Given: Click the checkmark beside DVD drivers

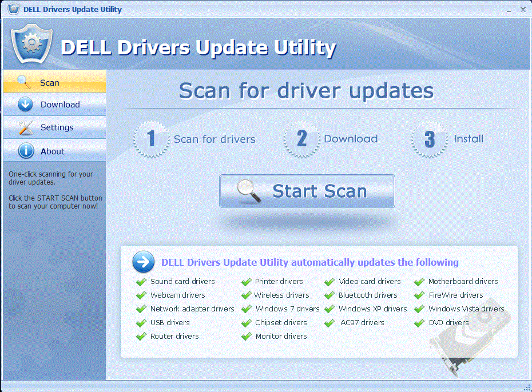Looking at the screenshot, I should tap(419, 322).
